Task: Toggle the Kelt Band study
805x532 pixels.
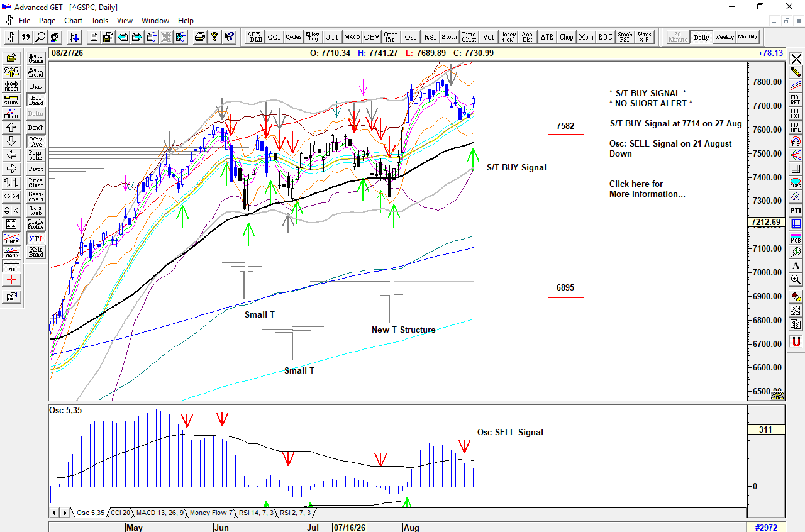Action: click(x=36, y=253)
